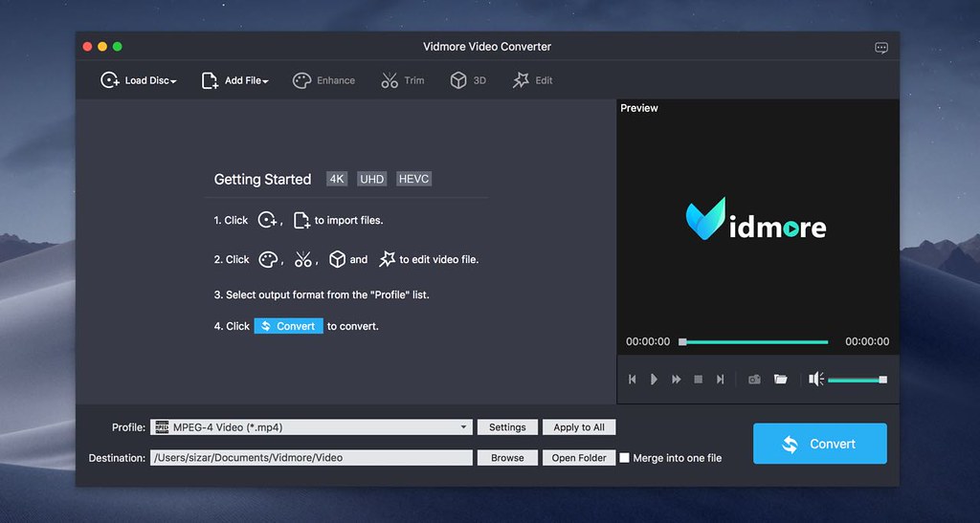Open the Edit magic wand tool in toolbar
The image size is (980, 523).
pos(521,80)
